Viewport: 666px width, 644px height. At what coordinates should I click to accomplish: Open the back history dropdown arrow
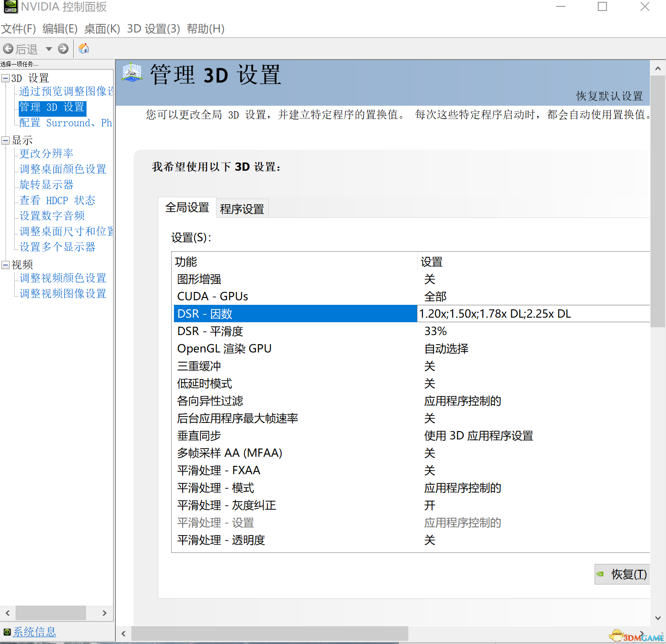[x=49, y=49]
